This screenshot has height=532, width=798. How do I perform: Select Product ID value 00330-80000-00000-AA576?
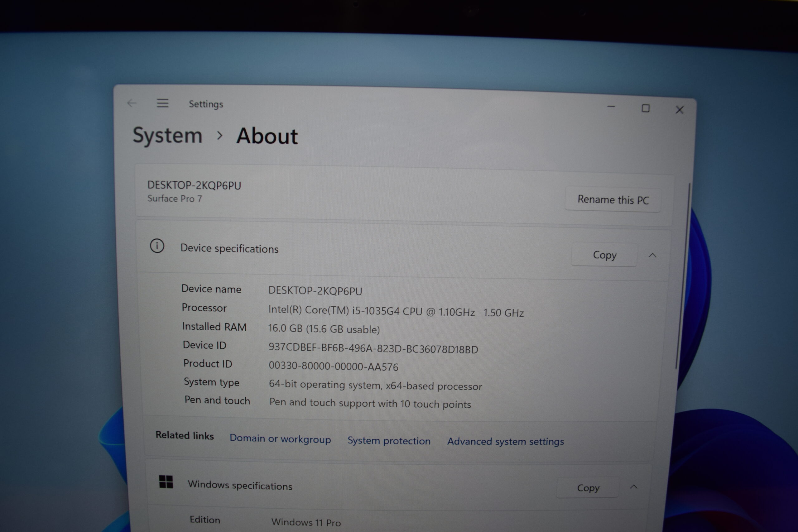334,367
